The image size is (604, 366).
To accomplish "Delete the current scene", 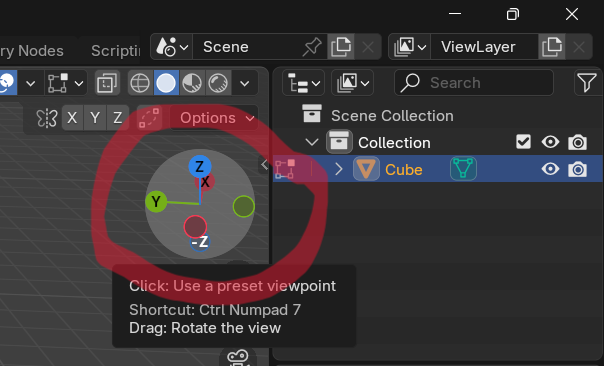I will [368, 47].
